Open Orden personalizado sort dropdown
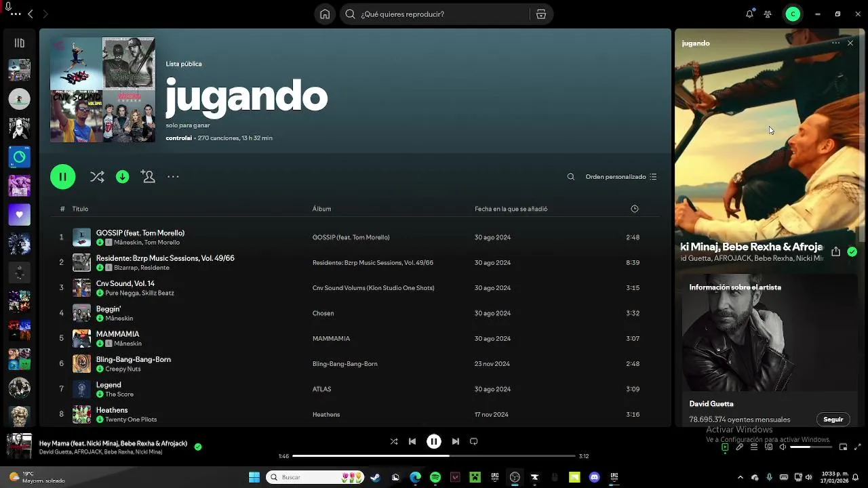The width and height of the screenshot is (868, 488). pos(621,177)
